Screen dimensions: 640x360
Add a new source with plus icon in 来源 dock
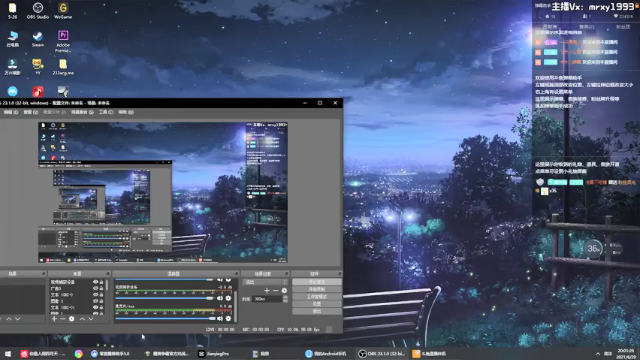54,319
